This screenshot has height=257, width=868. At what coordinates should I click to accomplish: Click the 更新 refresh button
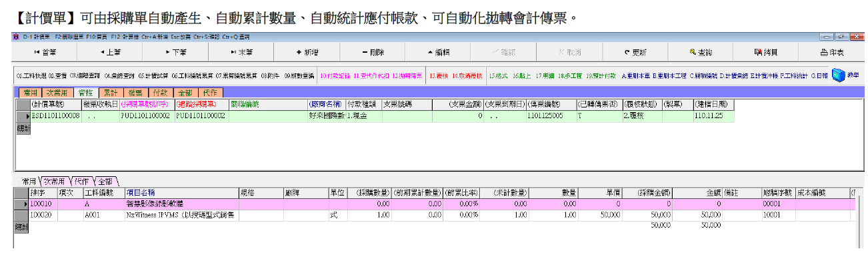[x=635, y=51]
